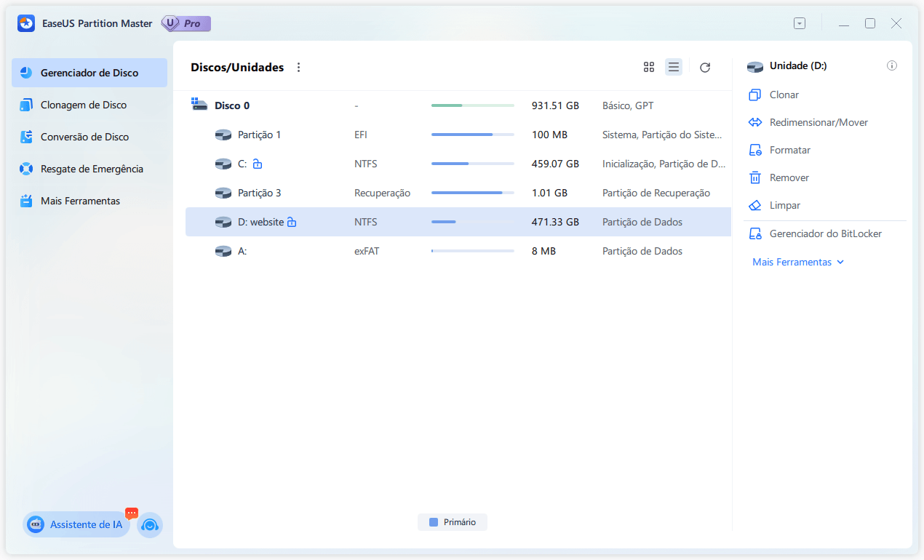Select the D: website partition row
The image size is (924, 560).
point(458,222)
